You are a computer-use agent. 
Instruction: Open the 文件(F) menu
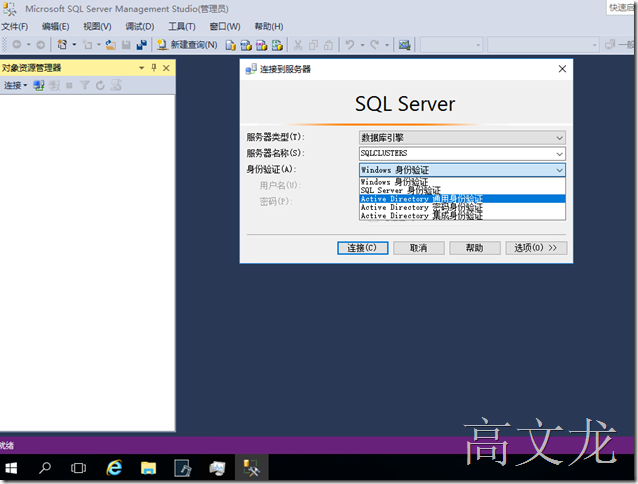pos(15,27)
